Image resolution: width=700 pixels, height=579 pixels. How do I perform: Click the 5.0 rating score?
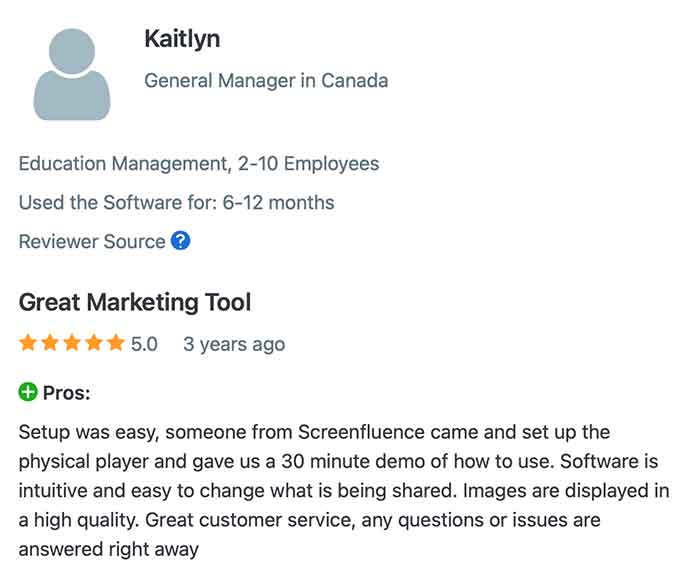tap(144, 344)
